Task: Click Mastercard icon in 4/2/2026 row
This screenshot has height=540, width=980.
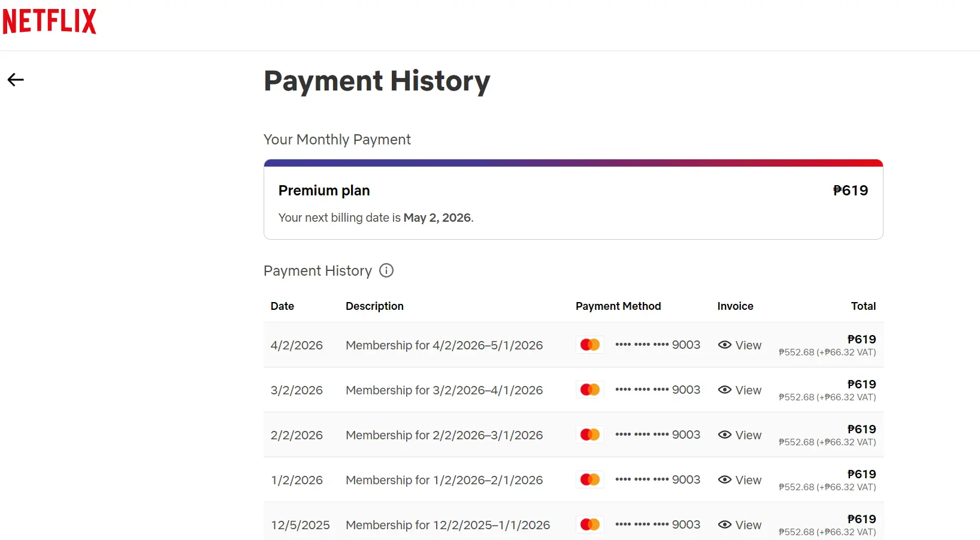Action: click(x=590, y=345)
